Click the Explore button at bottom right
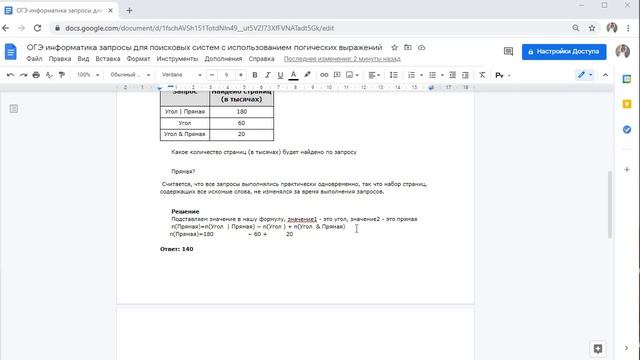This screenshot has height=360, width=640. [598, 349]
